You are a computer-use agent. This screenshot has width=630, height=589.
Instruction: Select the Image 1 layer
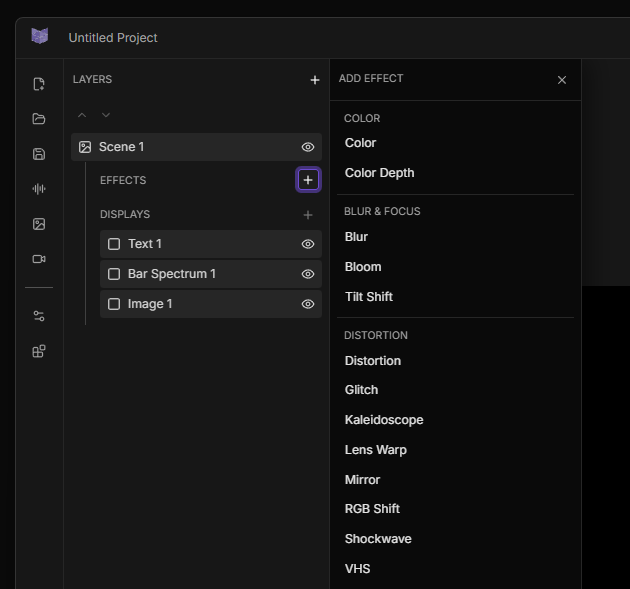[x=211, y=304]
